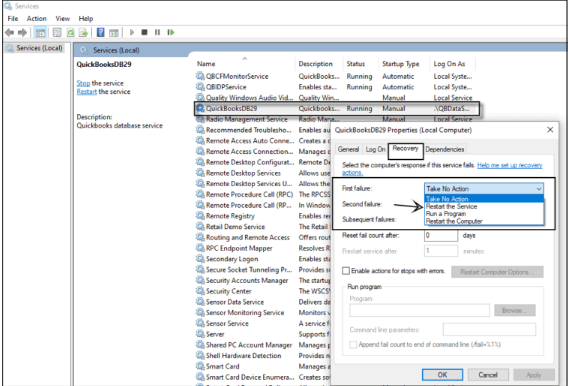Switch to the Dependencies tab
The image size is (568, 386).
444,149
